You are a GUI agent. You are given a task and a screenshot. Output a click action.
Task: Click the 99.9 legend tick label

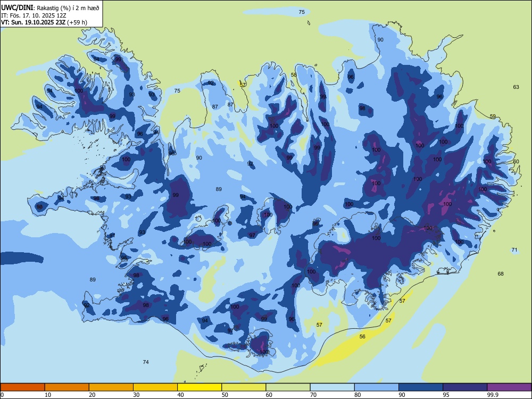493,395
